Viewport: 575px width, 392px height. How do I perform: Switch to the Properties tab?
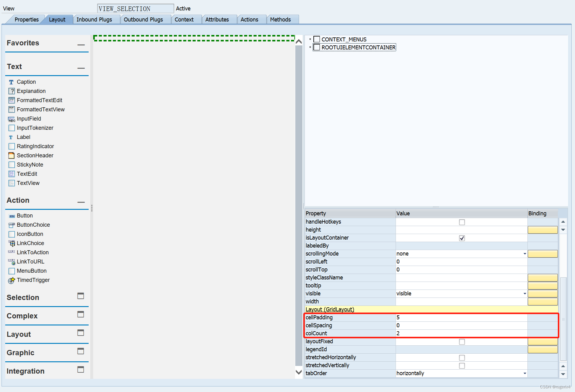tap(26, 20)
